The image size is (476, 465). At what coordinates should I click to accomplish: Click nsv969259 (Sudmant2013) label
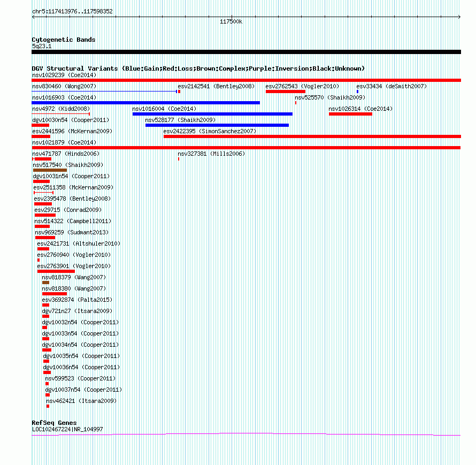tap(72, 232)
